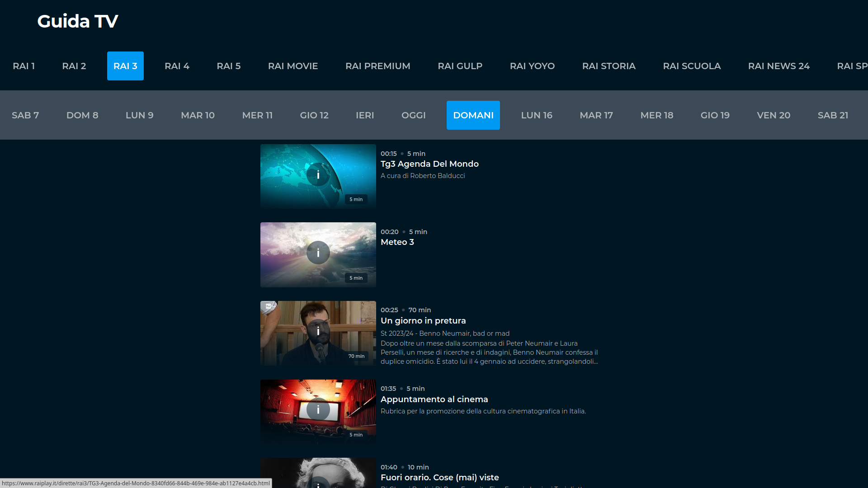Viewport: 868px width, 488px height.
Task: Switch to RAI 4 channel
Action: [x=177, y=66]
